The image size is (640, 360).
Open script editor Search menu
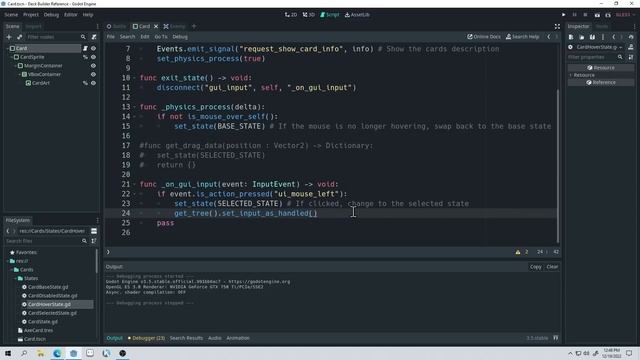pos(127,37)
